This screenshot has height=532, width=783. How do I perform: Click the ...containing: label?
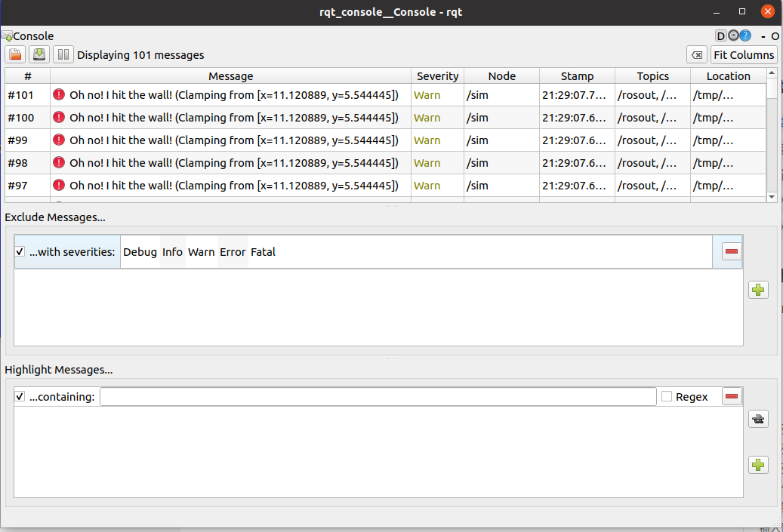coord(62,397)
